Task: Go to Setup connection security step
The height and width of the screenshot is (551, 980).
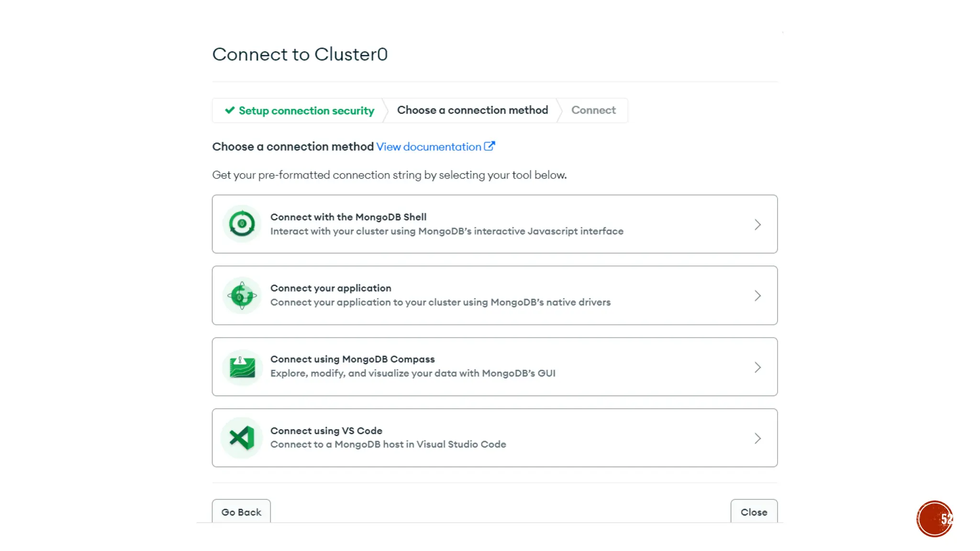Action: coord(306,110)
